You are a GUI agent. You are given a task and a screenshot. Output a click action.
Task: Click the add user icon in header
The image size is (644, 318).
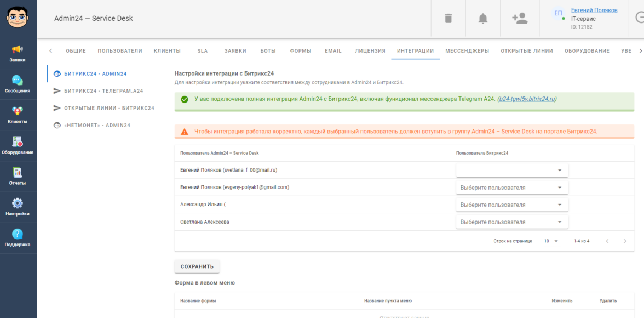click(519, 19)
